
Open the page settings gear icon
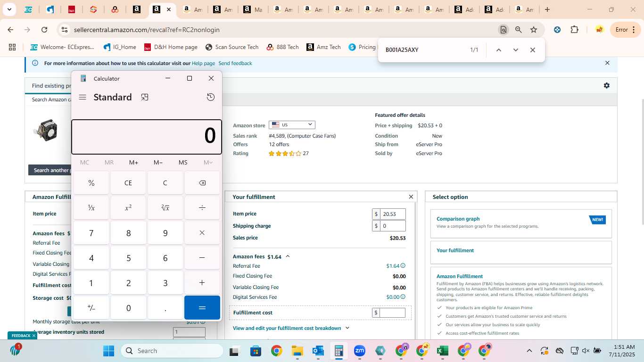click(x=607, y=85)
